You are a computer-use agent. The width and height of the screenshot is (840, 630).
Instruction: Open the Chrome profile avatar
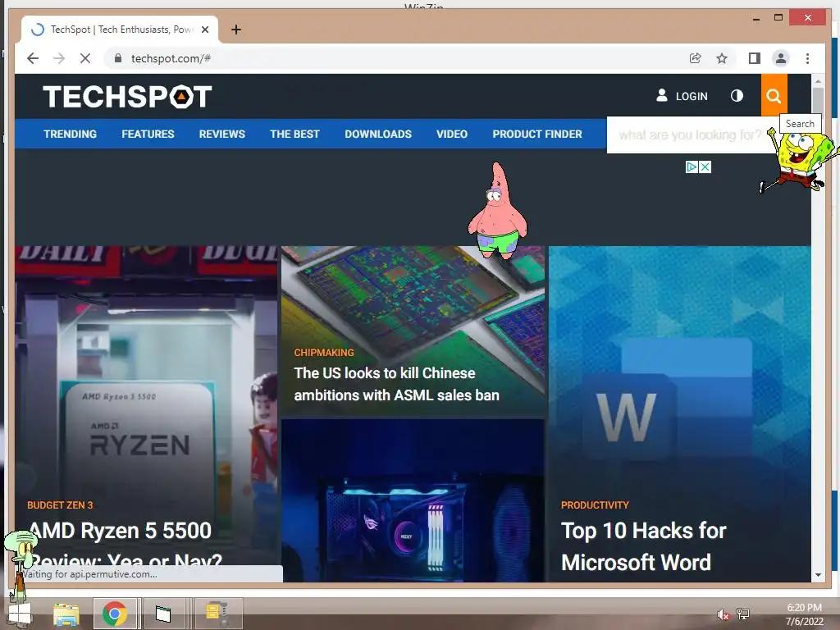pyautogui.click(x=781, y=58)
